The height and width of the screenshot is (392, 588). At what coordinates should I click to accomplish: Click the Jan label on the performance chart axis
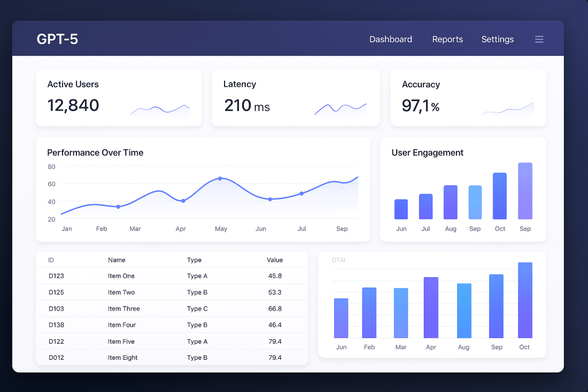pyautogui.click(x=67, y=228)
